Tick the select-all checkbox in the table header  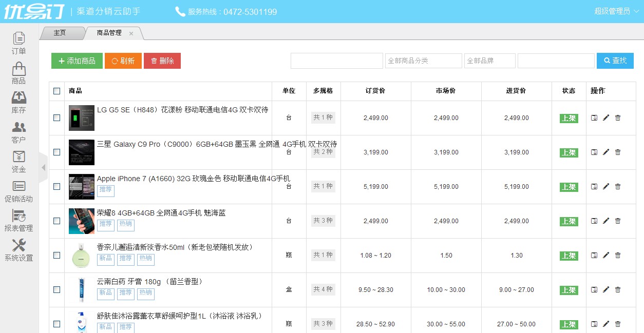56,91
